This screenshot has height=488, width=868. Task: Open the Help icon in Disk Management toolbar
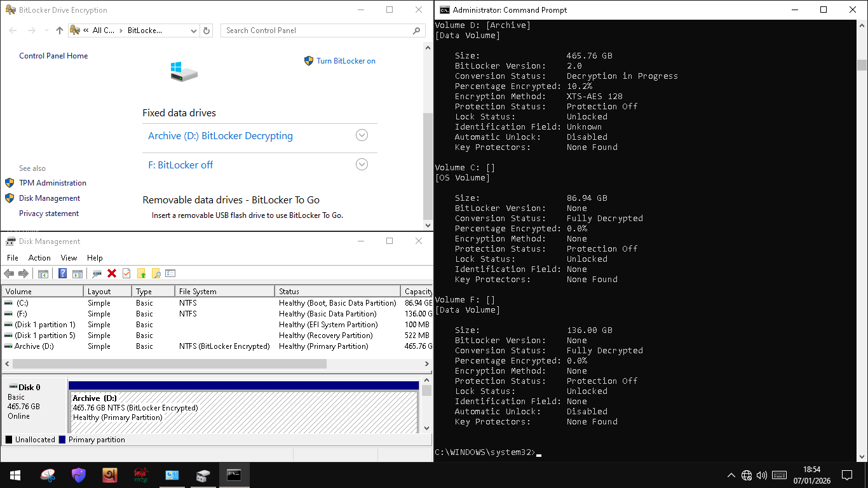[62, 273]
